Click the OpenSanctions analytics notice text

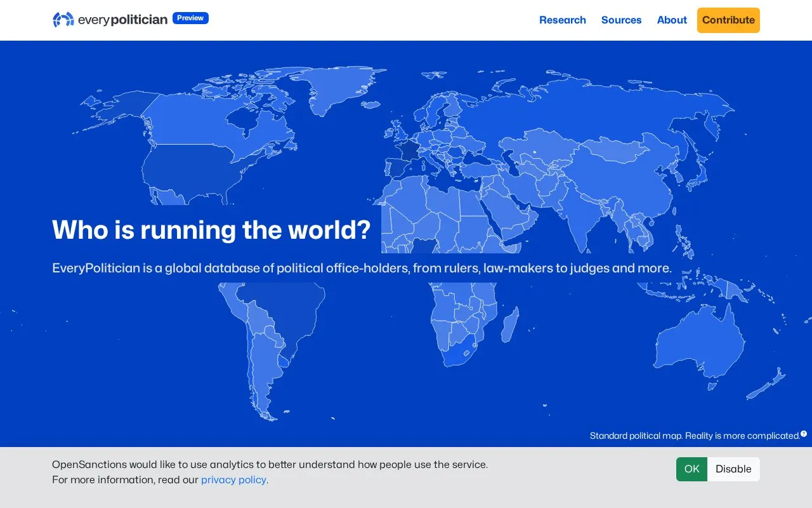pyautogui.click(x=270, y=472)
